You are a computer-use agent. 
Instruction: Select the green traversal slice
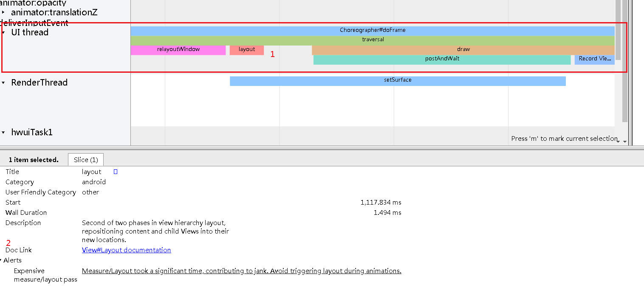[x=373, y=40]
